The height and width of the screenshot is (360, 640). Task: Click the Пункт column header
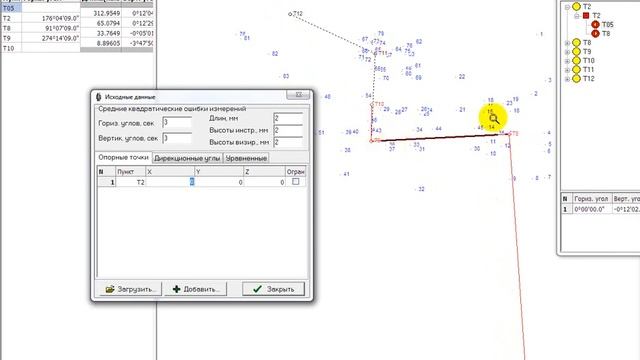click(x=131, y=172)
